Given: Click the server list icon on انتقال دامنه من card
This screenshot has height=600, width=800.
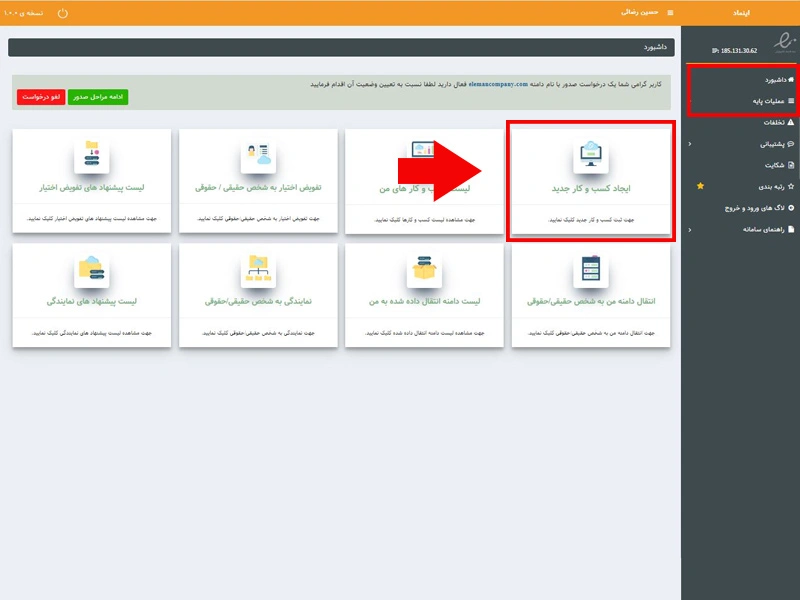Looking at the screenshot, I should click(x=591, y=269).
